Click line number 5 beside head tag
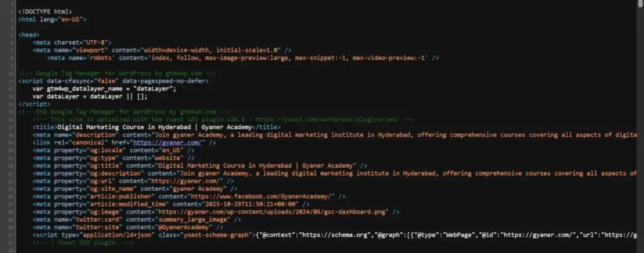The image size is (644, 253). coord(12,35)
